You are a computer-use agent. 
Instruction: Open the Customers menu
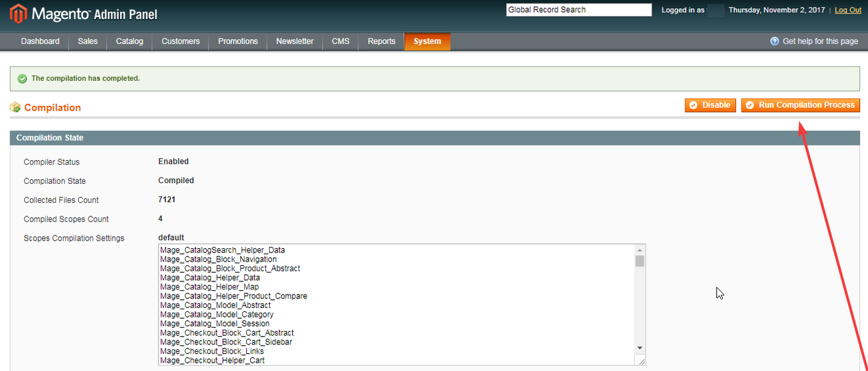[x=180, y=41]
